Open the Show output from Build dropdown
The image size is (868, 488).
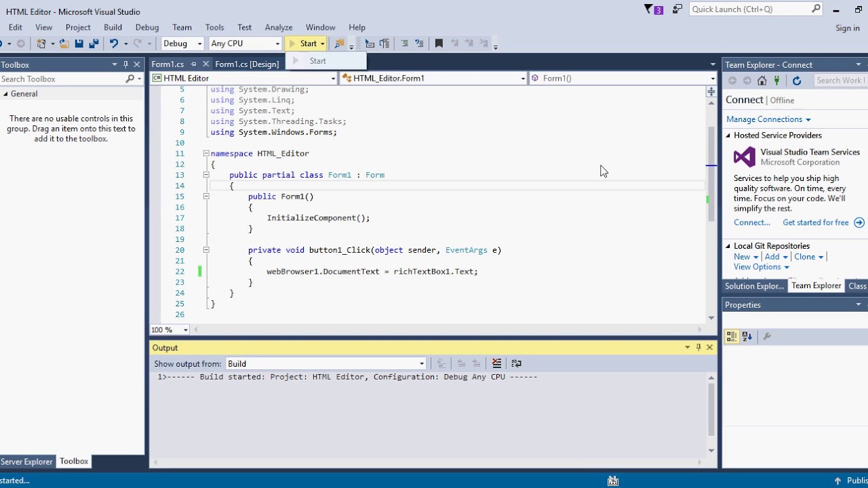[421, 364]
